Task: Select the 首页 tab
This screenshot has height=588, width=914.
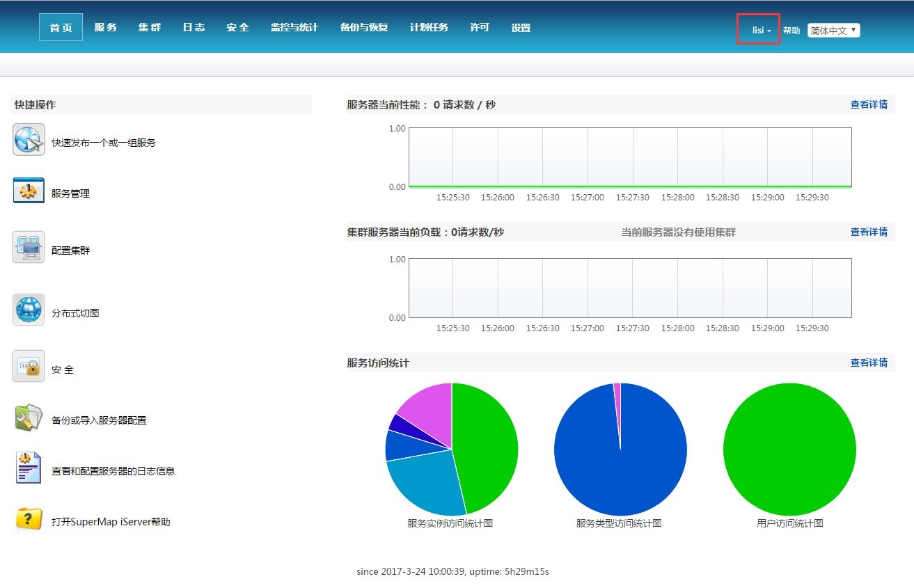Action: (61, 28)
